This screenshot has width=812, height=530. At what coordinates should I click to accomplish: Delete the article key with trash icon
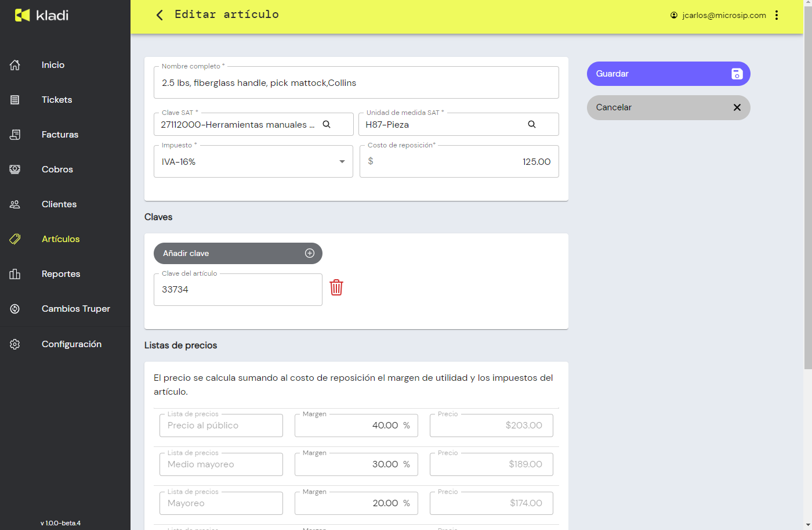coord(336,288)
